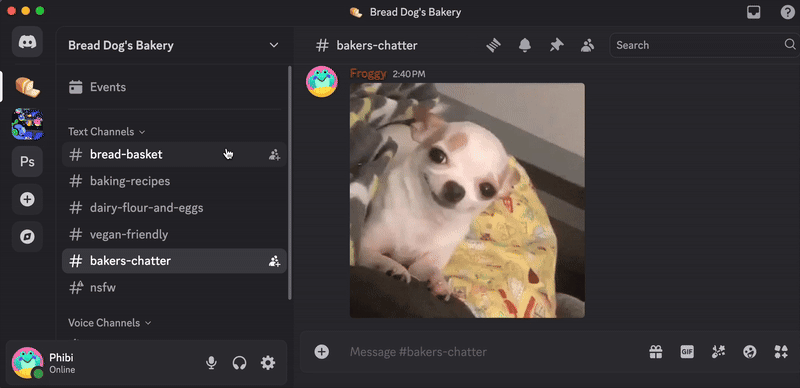Open pinned messages via pin icon
The image size is (800, 388).
[556, 45]
